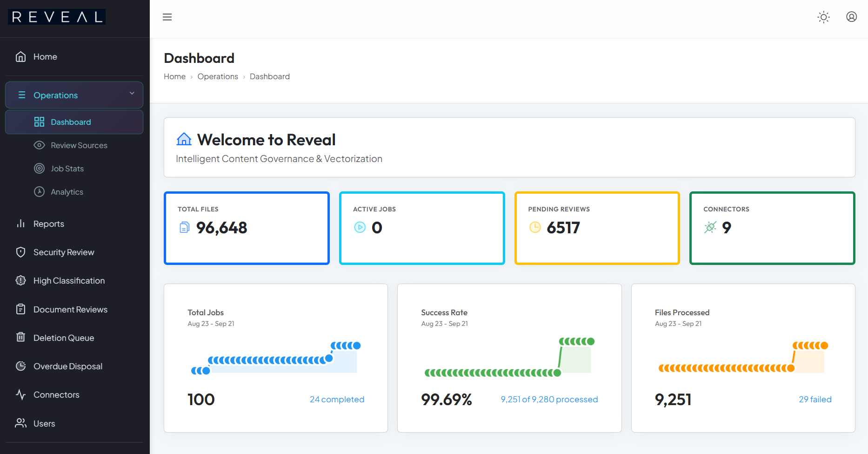Viewport: 868px width, 454px height.
Task: Click the Review Sources eye icon
Action: [x=39, y=145]
